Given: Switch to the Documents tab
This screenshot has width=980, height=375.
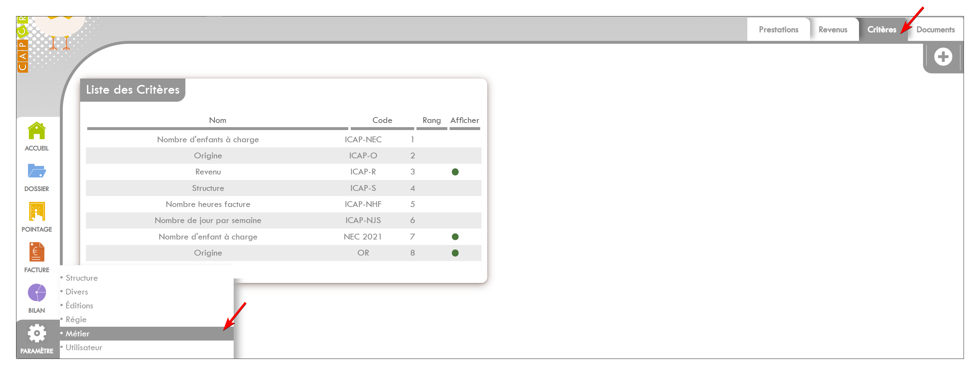Looking at the screenshot, I should pos(935,30).
